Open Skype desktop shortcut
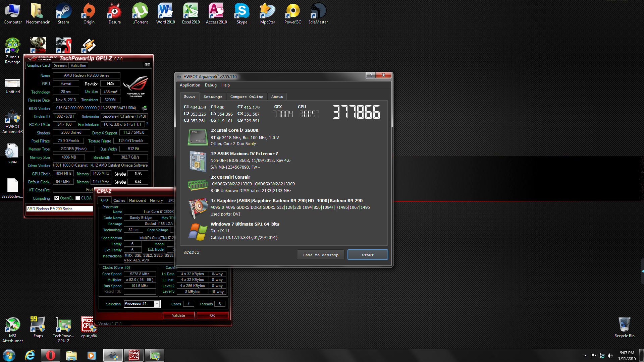 click(242, 14)
